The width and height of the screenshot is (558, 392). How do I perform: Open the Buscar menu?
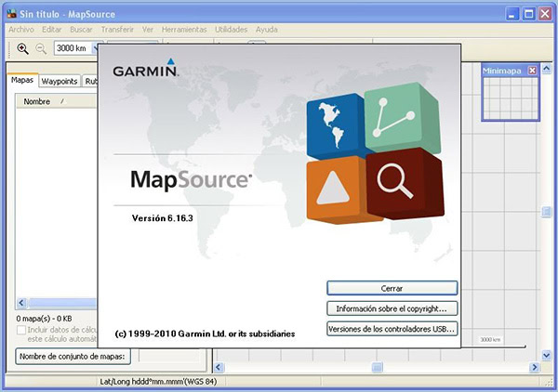pyautogui.click(x=81, y=30)
